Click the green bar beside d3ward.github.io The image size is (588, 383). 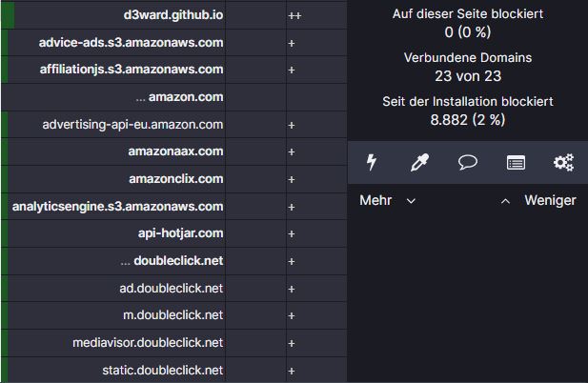[x=8, y=15]
